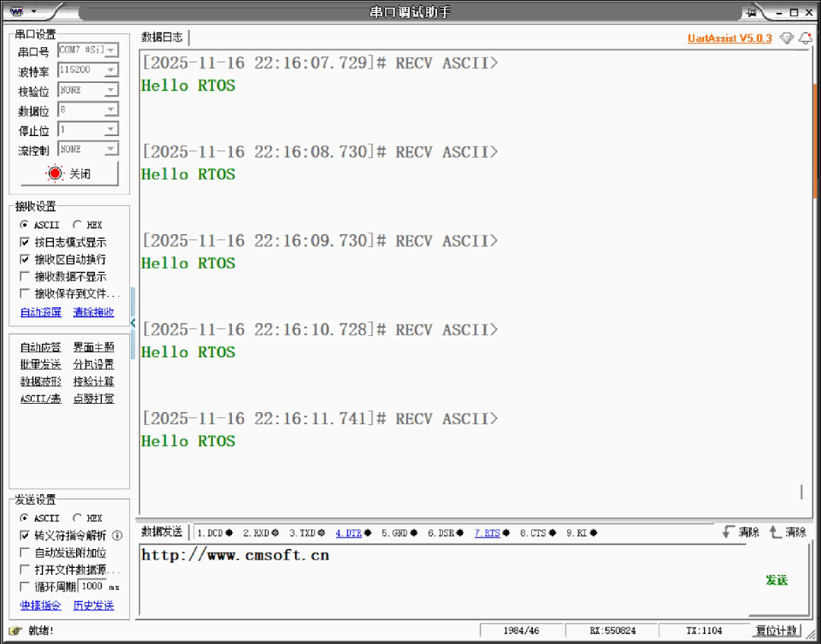Open the 流控制 NONE dropdown
The image size is (821, 644).
pos(88,149)
